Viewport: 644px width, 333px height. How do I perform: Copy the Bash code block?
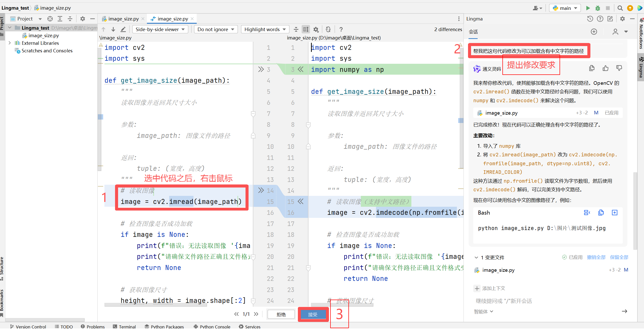[x=601, y=213]
